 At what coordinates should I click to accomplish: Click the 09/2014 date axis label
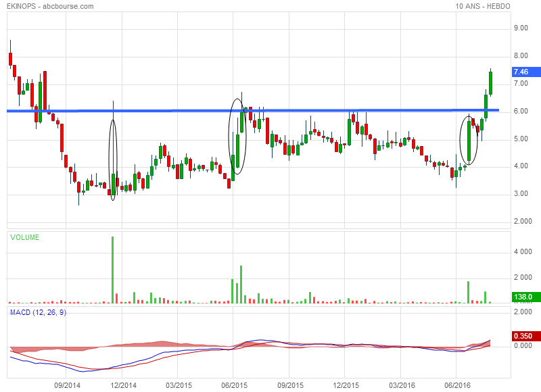tap(67, 385)
